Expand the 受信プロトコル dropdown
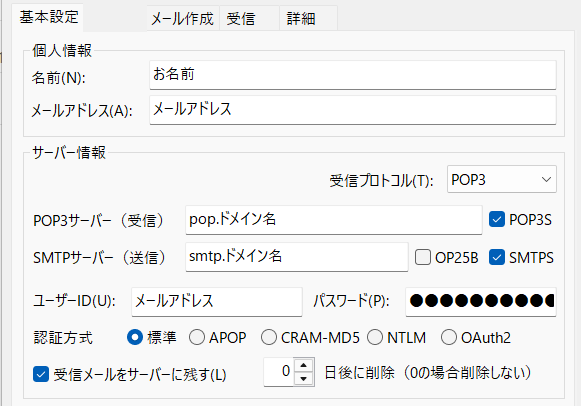 pos(502,179)
